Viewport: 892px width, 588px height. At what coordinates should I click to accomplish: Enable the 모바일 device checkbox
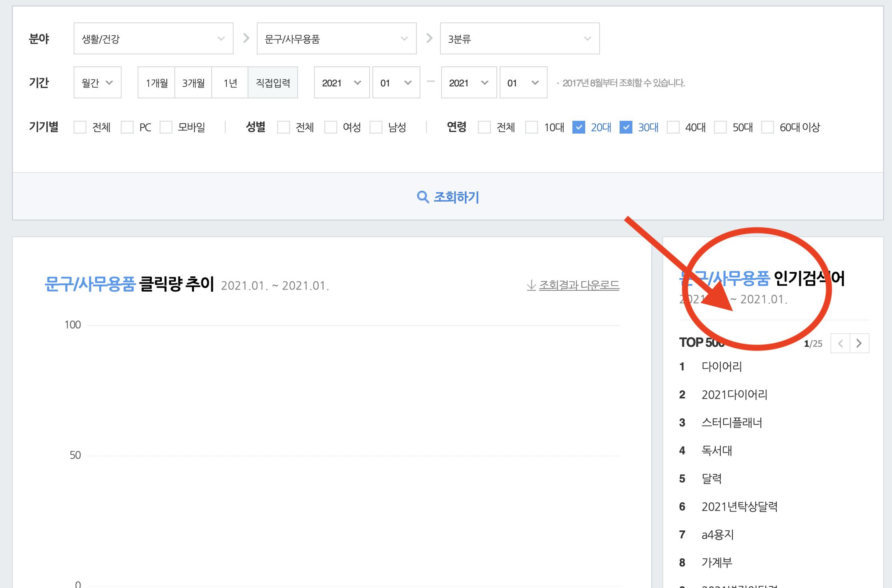[166, 127]
